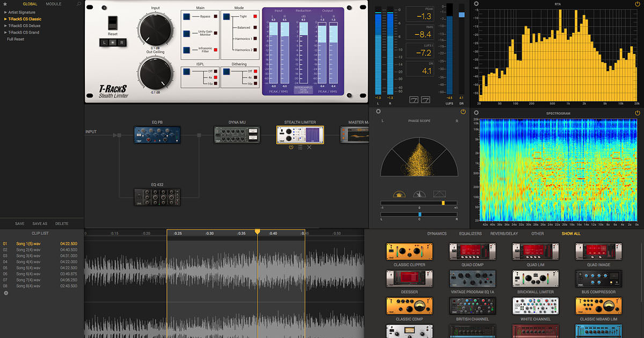The image size is (644, 338).
Task: Click the Input gain knob
Action: click(x=155, y=29)
